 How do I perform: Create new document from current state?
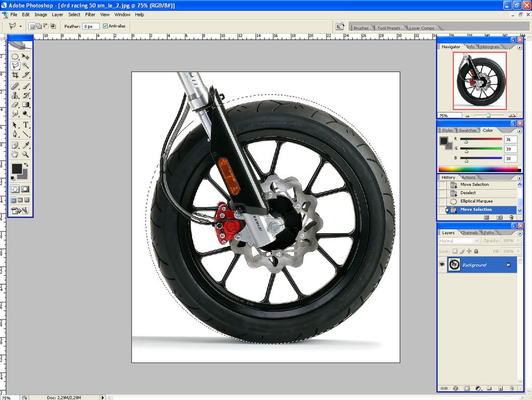(486, 218)
